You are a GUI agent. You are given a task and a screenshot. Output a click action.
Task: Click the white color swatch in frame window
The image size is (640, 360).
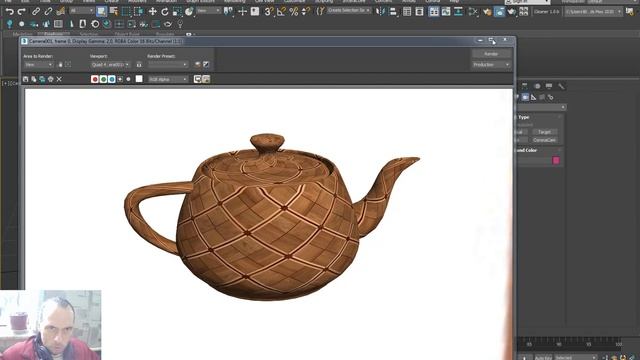pos(139,79)
